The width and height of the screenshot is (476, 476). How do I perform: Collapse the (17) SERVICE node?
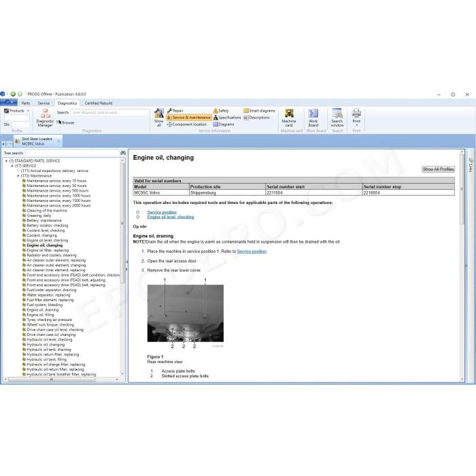coord(12,166)
